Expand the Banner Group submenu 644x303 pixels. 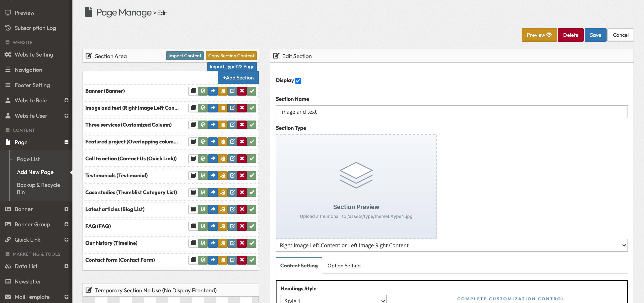pos(66,224)
